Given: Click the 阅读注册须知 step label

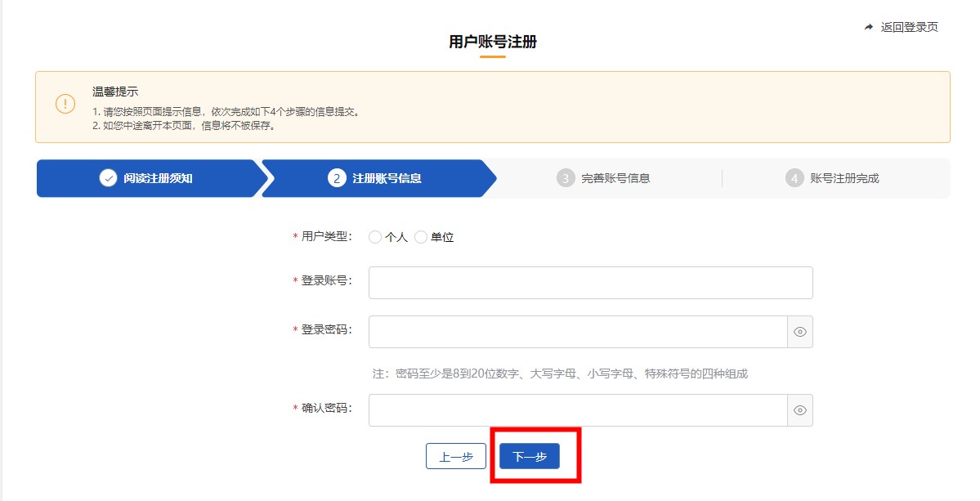Looking at the screenshot, I should (151, 177).
